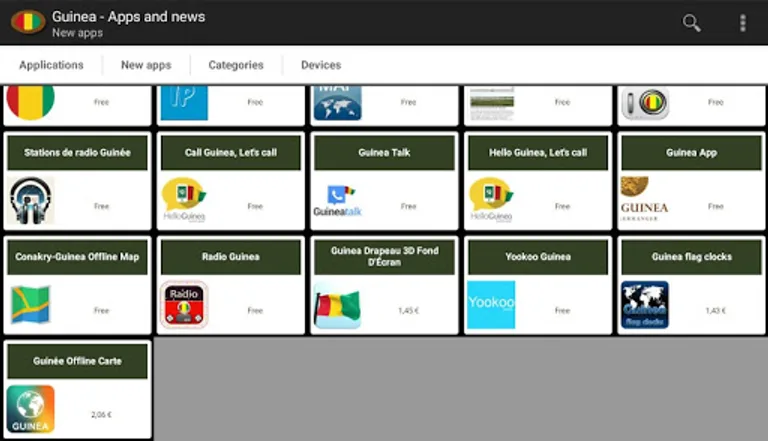Screen dimensions: 768x441
Task: Open the headphones radio stations icon
Action: pyautogui.click(x=30, y=200)
